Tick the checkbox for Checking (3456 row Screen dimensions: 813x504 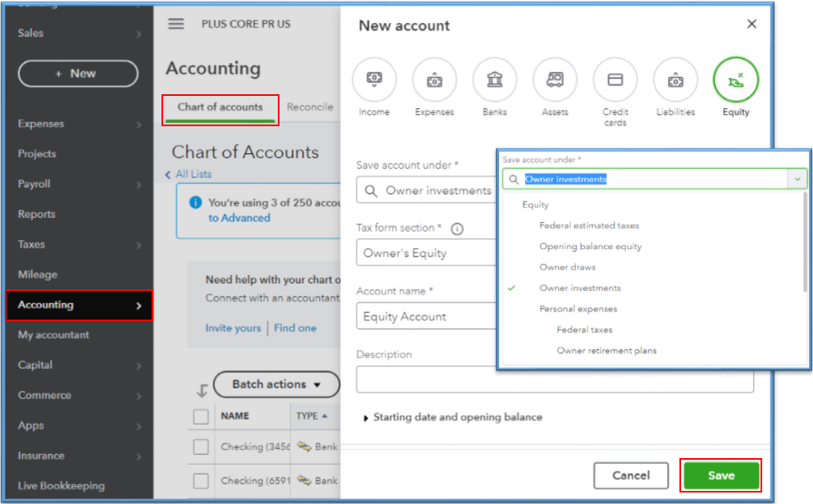[x=201, y=447]
